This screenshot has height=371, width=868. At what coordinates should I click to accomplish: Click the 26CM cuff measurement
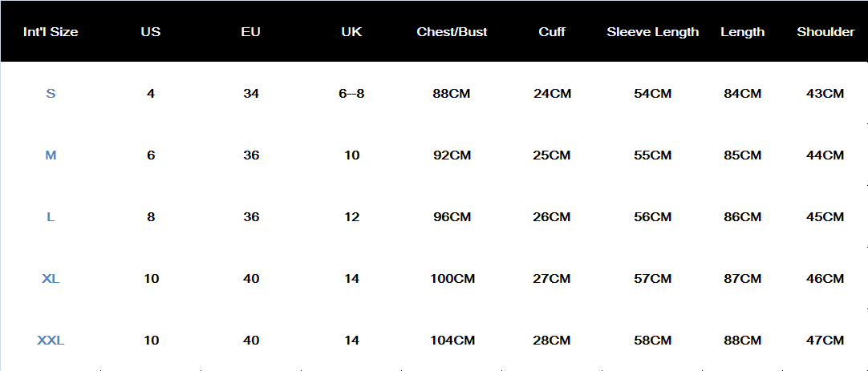[x=552, y=217]
